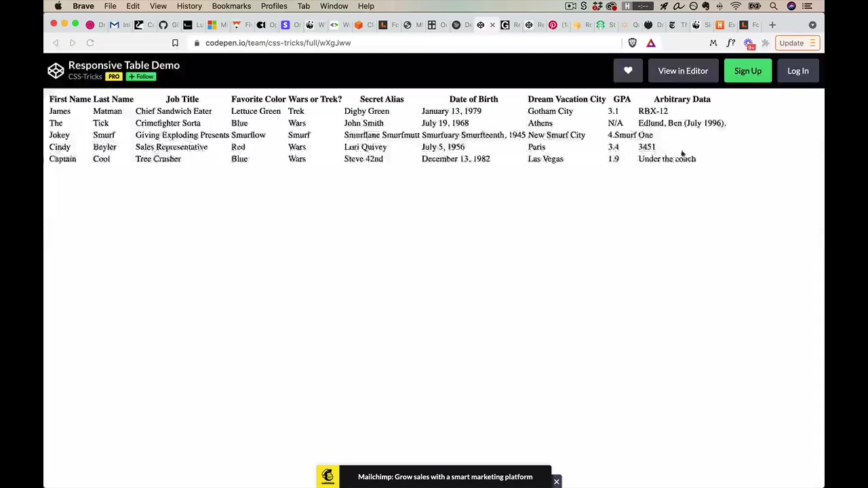Open the Mailchimp marketing platform ad link

point(445,476)
